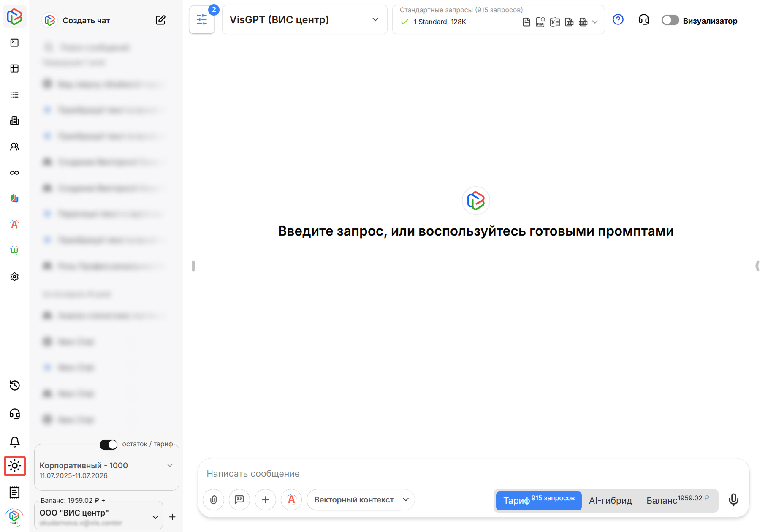Open the Векторный контекст dropdown
Image resolution: width=768 pixels, height=532 pixels.
coord(360,499)
